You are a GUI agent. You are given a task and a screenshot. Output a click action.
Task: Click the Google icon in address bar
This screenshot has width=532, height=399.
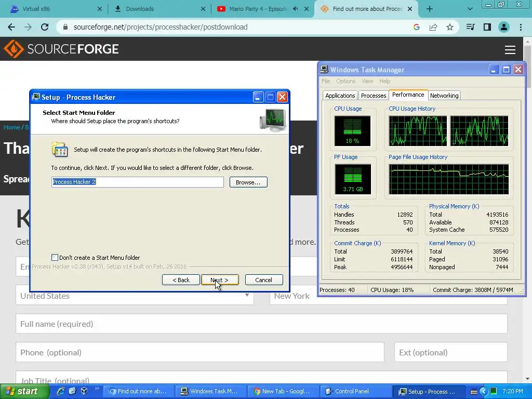point(417,27)
